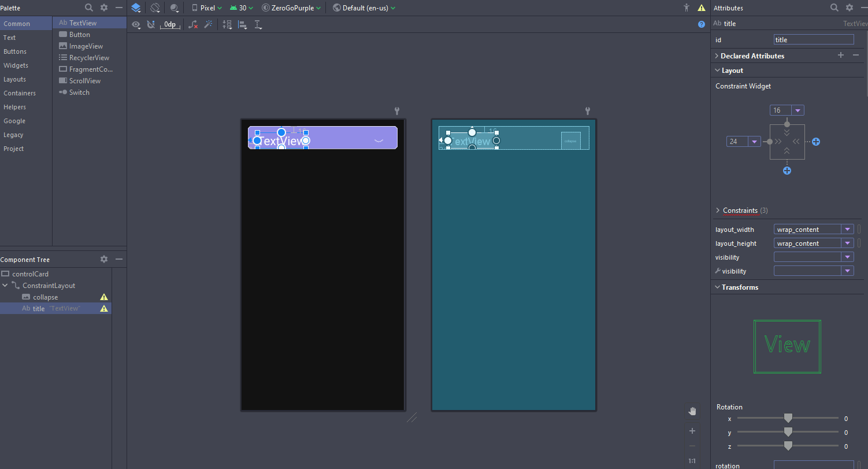Open the layout_height wrap_content dropdown
Viewport: 868px width, 469px height.
pyautogui.click(x=848, y=243)
